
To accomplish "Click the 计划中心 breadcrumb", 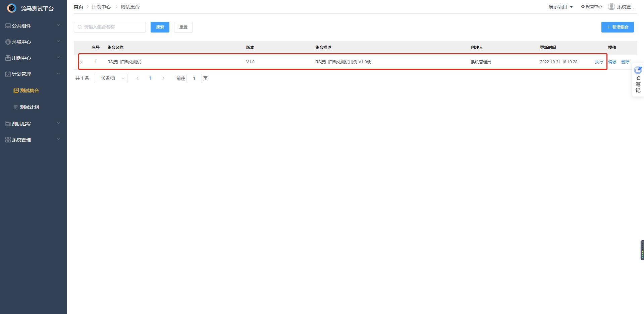I will click(101, 7).
